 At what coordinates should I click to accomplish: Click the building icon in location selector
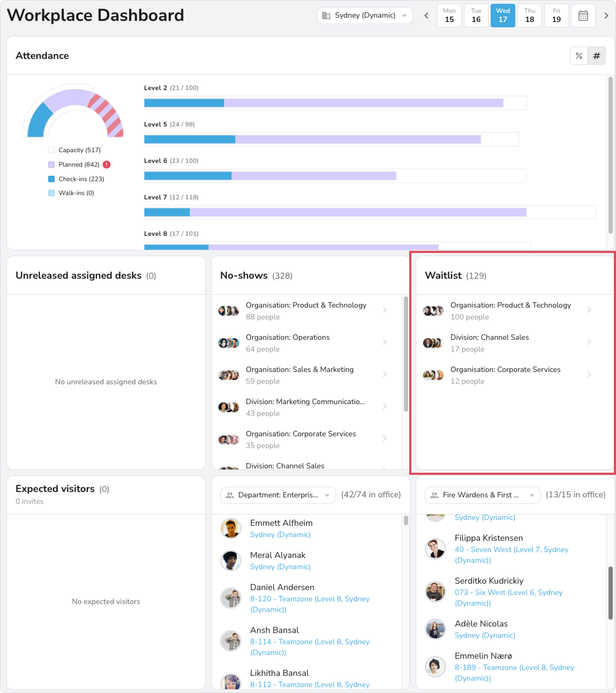pos(326,16)
